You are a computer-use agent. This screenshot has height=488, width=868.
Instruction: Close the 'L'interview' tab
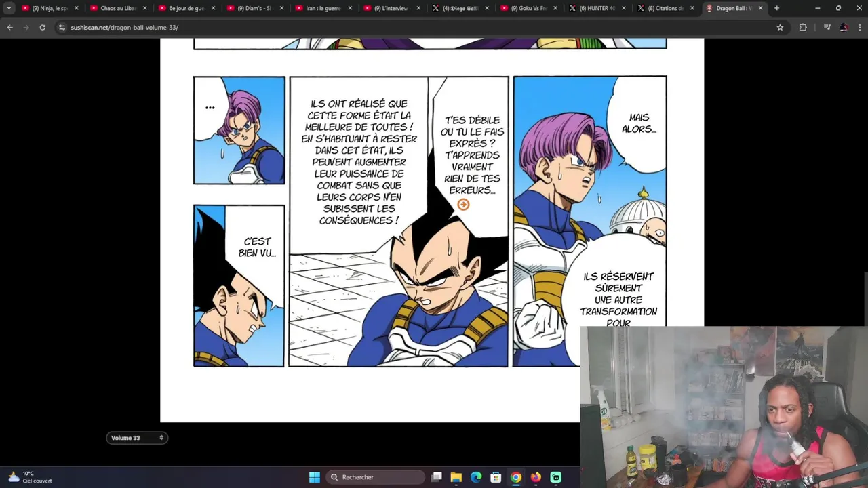click(x=418, y=8)
